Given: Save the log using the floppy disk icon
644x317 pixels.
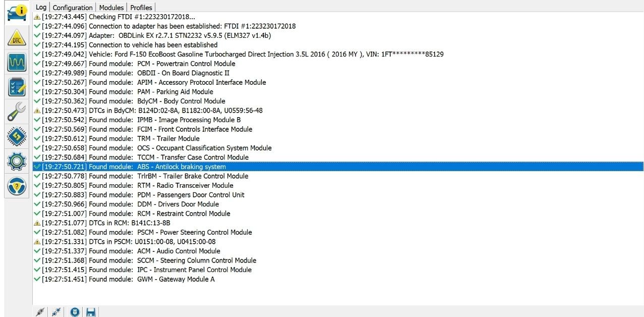Looking at the screenshot, I should [x=91, y=311].
